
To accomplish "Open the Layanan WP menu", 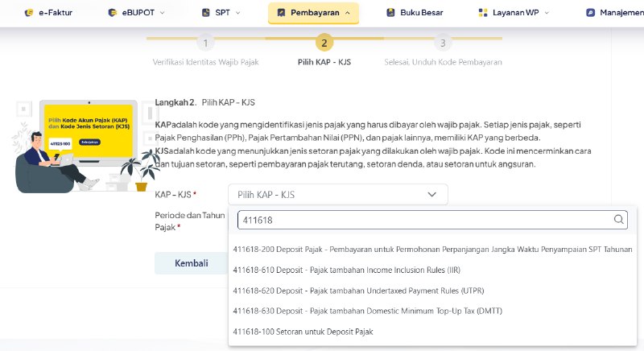I will (514, 13).
